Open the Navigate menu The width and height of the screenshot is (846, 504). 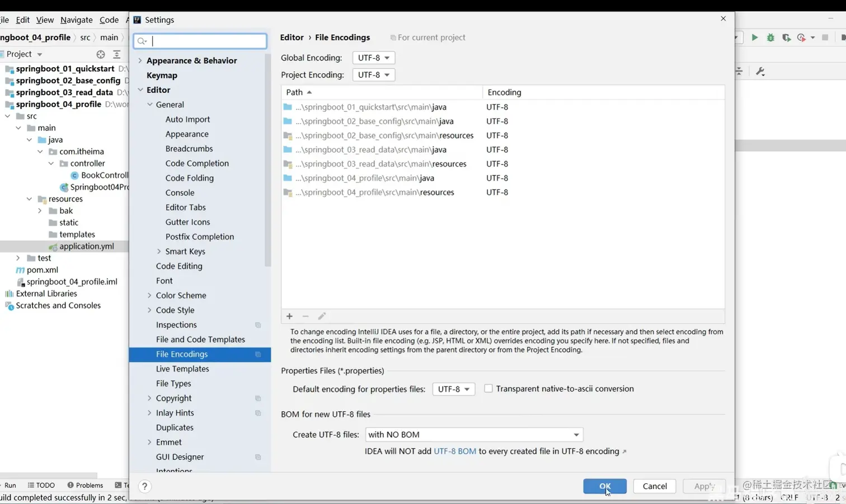[77, 20]
